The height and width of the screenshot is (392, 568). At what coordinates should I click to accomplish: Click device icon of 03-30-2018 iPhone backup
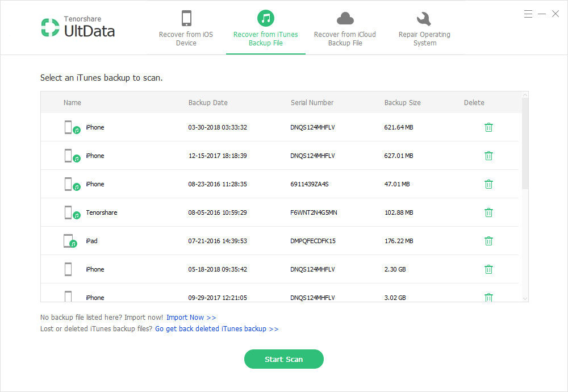pyautogui.click(x=72, y=127)
